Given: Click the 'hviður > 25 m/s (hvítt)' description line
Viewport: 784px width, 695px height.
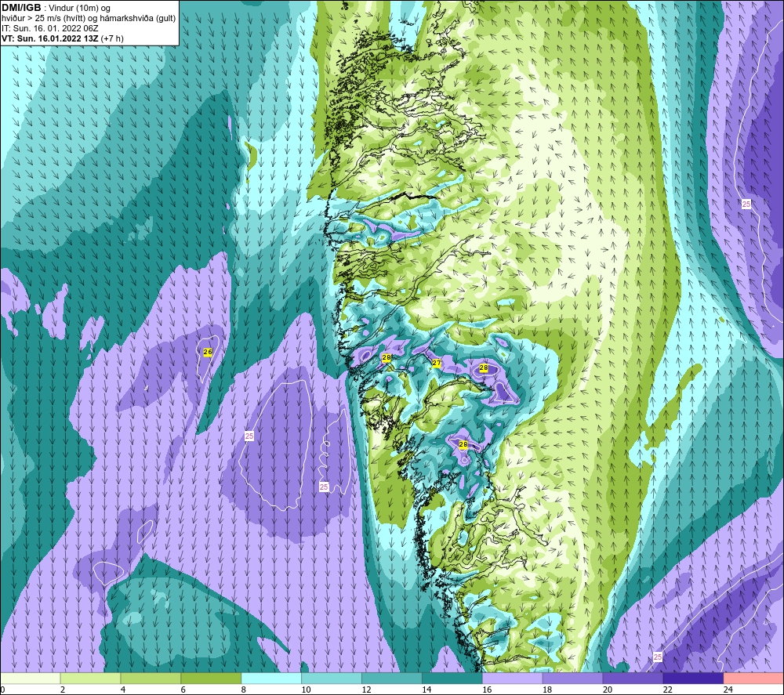Looking at the screenshot, I should 89,18.
